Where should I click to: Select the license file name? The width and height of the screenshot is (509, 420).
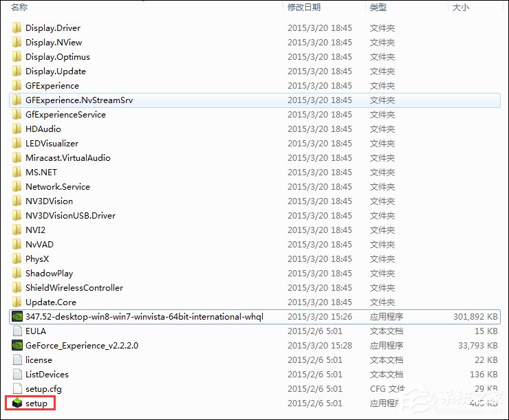point(39,360)
